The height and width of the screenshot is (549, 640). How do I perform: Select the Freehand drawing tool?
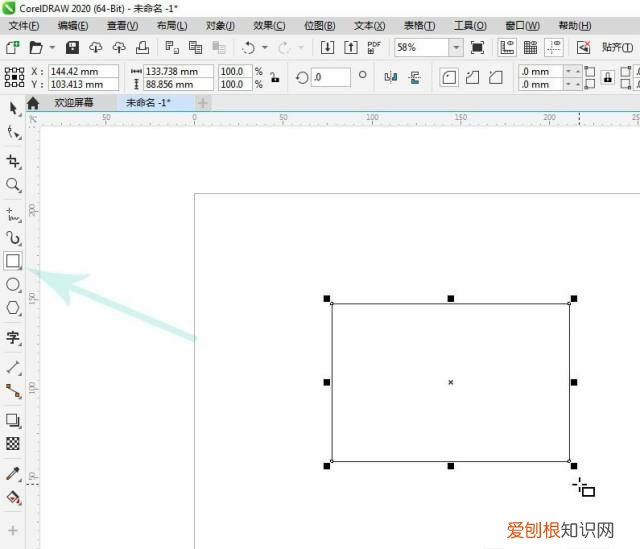click(13, 214)
